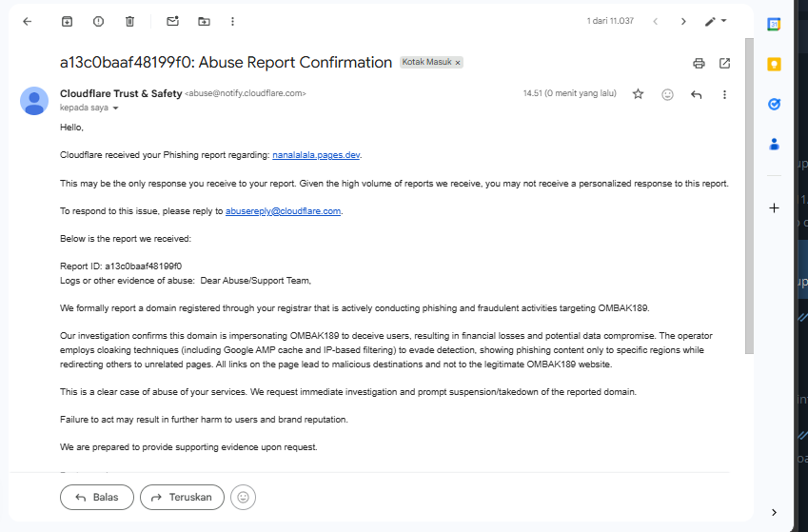Archive this email
The width and height of the screenshot is (808, 532).
pyautogui.click(x=67, y=21)
